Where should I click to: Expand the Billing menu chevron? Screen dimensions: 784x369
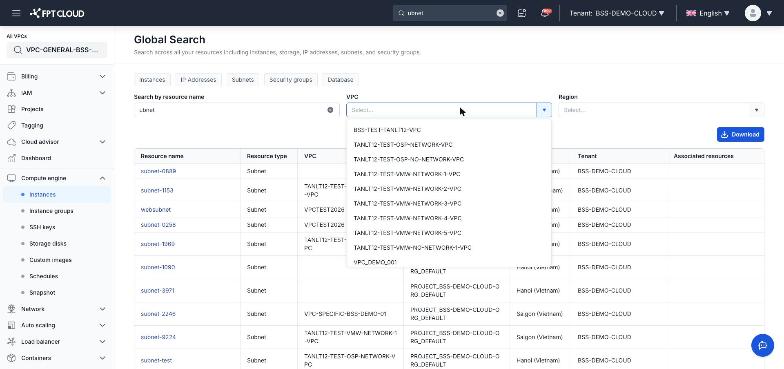102,76
